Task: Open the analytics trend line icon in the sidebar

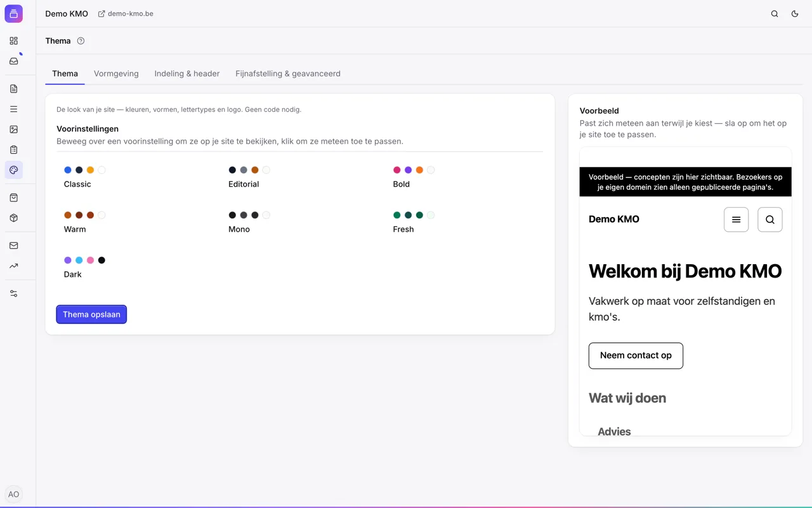Action: point(13,266)
